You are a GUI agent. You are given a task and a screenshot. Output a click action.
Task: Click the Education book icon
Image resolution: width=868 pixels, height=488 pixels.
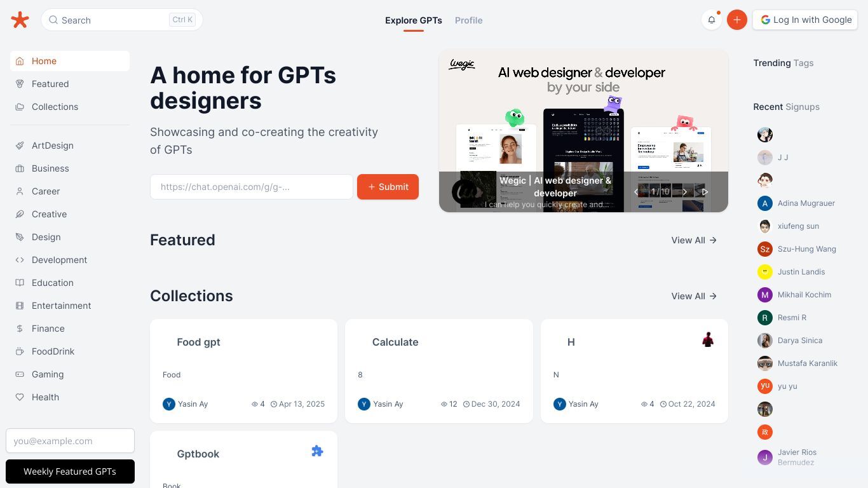coord(20,283)
